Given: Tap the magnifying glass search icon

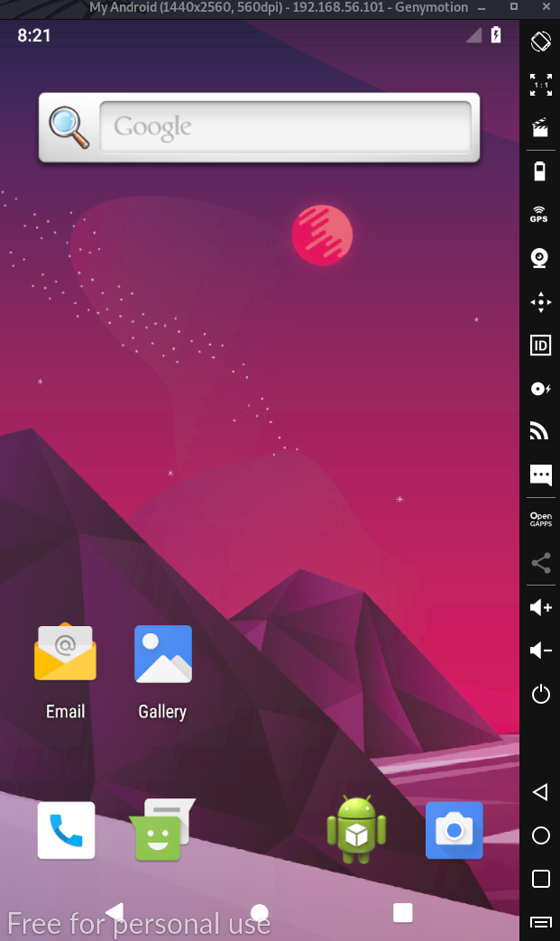Looking at the screenshot, I should click(69, 127).
